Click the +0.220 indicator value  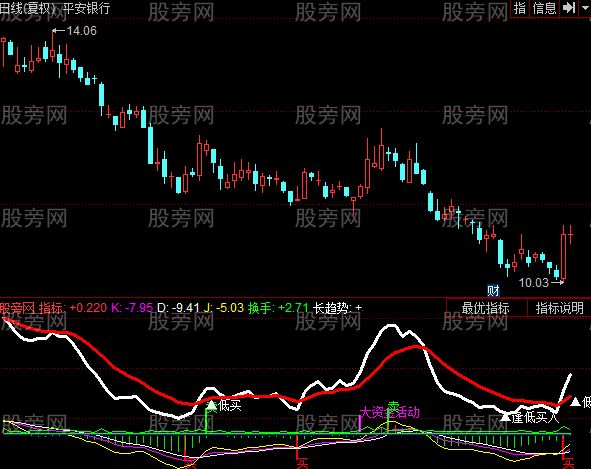88,308
